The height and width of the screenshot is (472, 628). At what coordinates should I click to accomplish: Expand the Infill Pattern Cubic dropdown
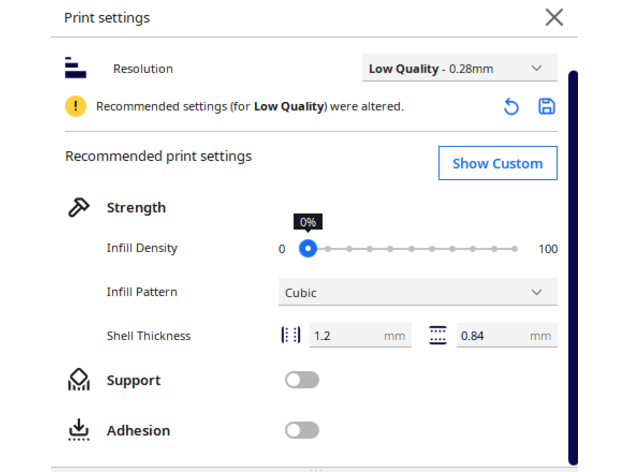click(x=416, y=292)
